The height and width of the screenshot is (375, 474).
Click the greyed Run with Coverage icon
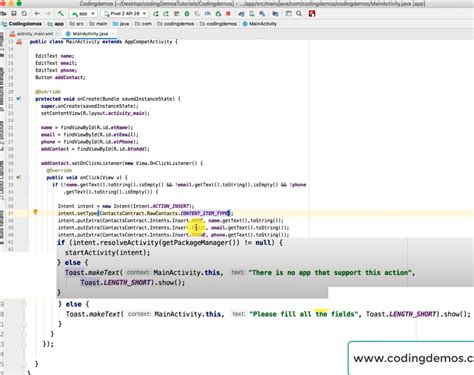click(197, 14)
